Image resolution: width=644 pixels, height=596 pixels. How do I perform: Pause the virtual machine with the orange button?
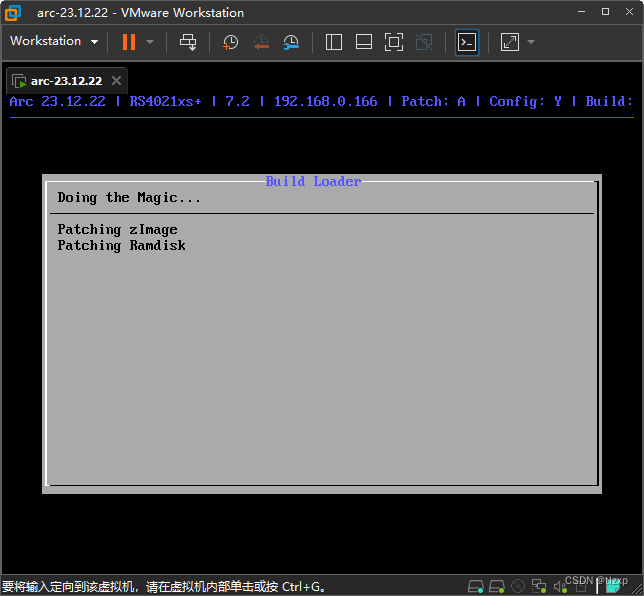click(x=129, y=42)
